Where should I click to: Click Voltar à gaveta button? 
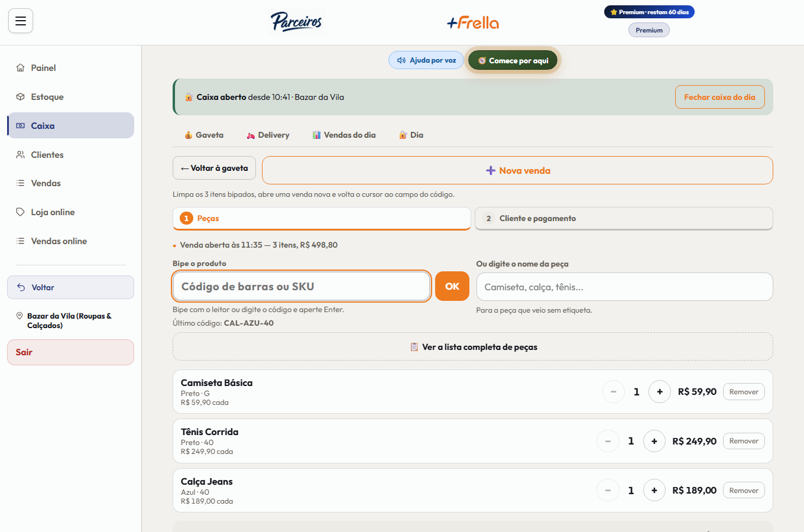pyautogui.click(x=214, y=168)
